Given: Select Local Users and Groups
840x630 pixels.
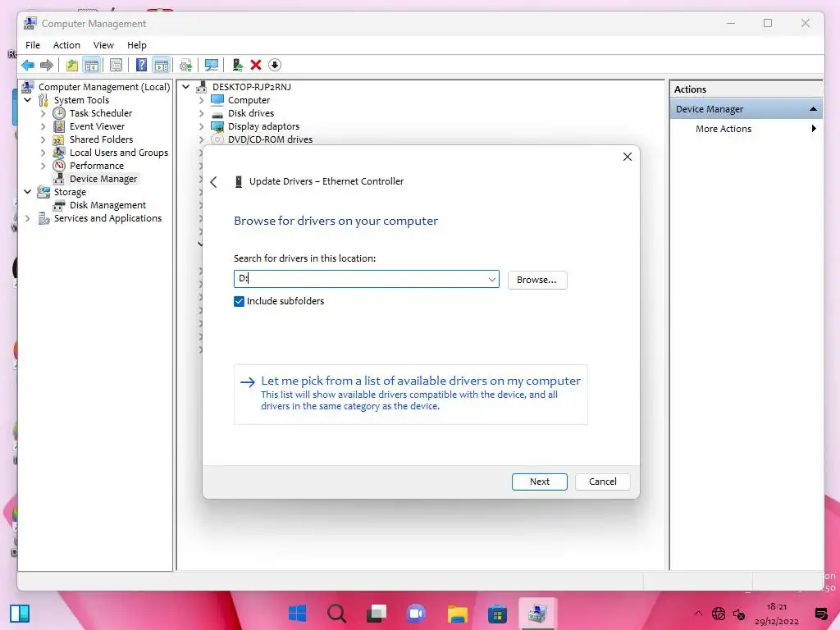Looking at the screenshot, I should coord(119,153).
